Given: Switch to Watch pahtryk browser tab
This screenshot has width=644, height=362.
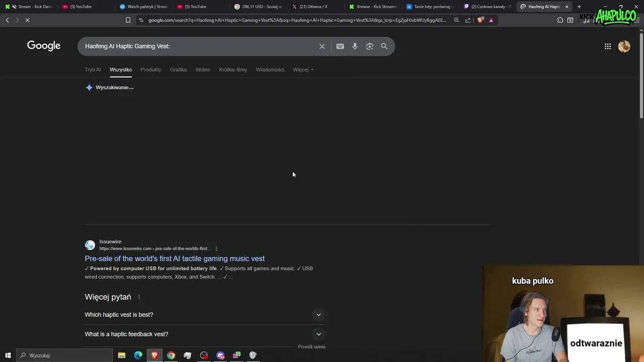Looking at the screenshot, I should 143,7.
